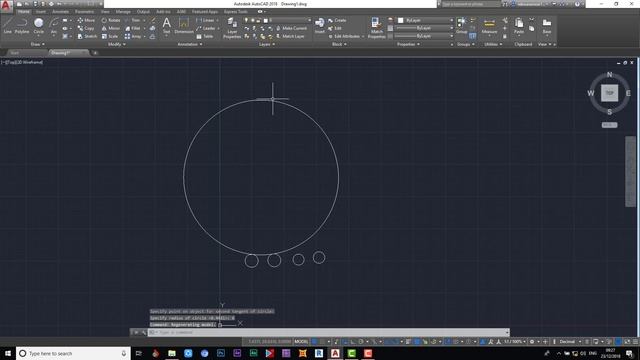Open the linetype ByLayer dropdown
This screenshot has height=360, width=640.
(x=424, y=36)
